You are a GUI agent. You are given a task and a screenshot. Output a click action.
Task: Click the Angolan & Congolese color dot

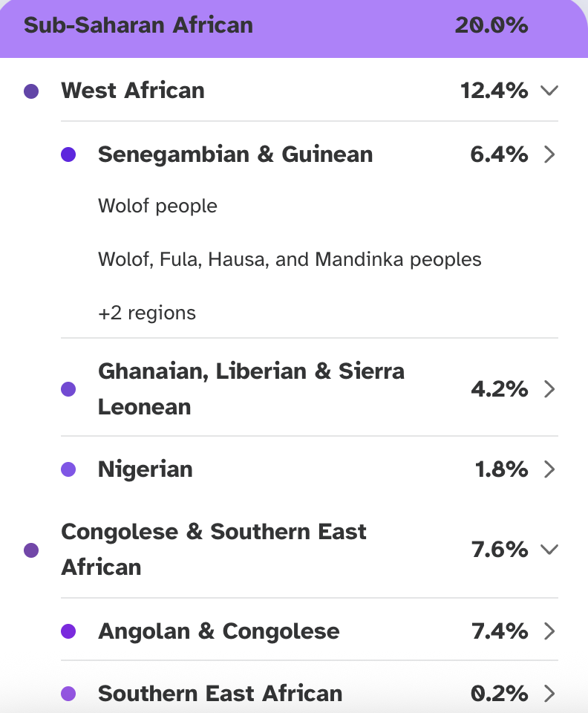coord(68,631)
